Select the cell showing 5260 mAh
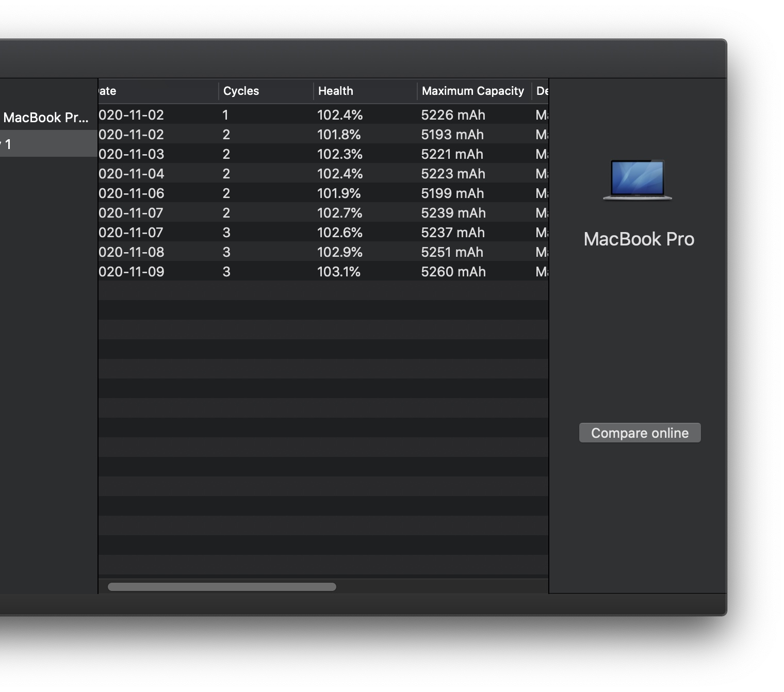Image resolution: width=784 pixels, height=692 pixels. coord(453,272)
